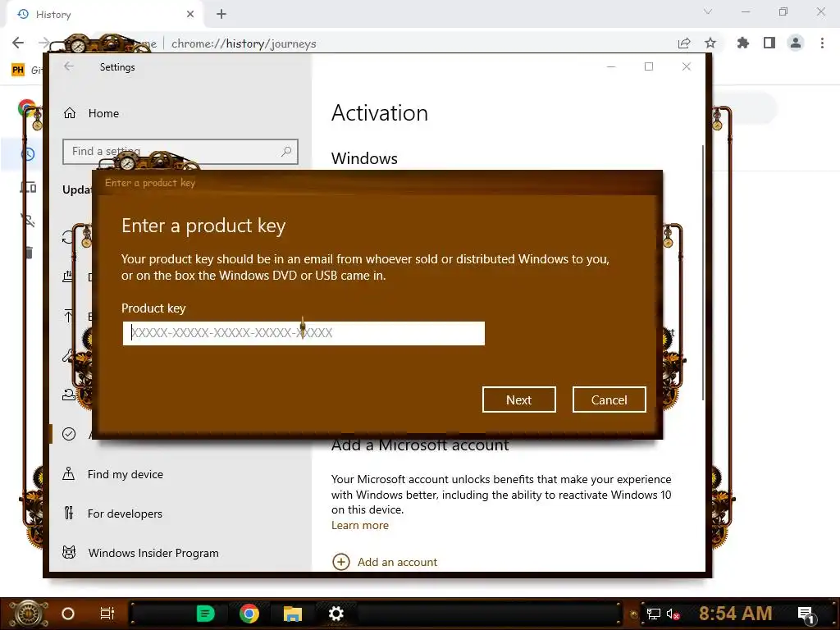
Task: Minimize the Settings window
Action: coord(610,66)
